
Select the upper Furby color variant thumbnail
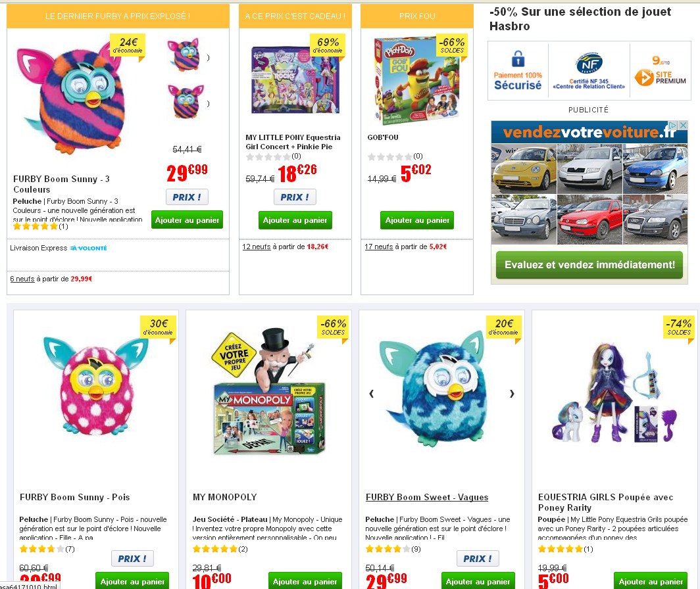(x=183, y=55)
